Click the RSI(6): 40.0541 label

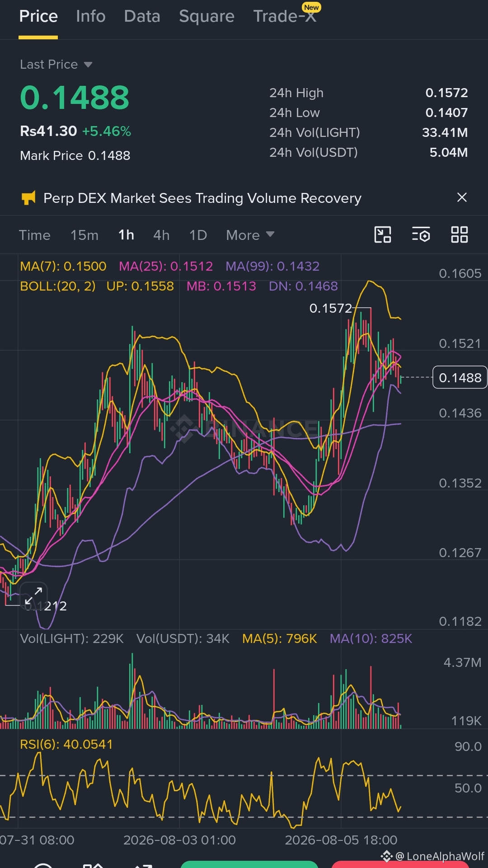[x=66, y=744]
